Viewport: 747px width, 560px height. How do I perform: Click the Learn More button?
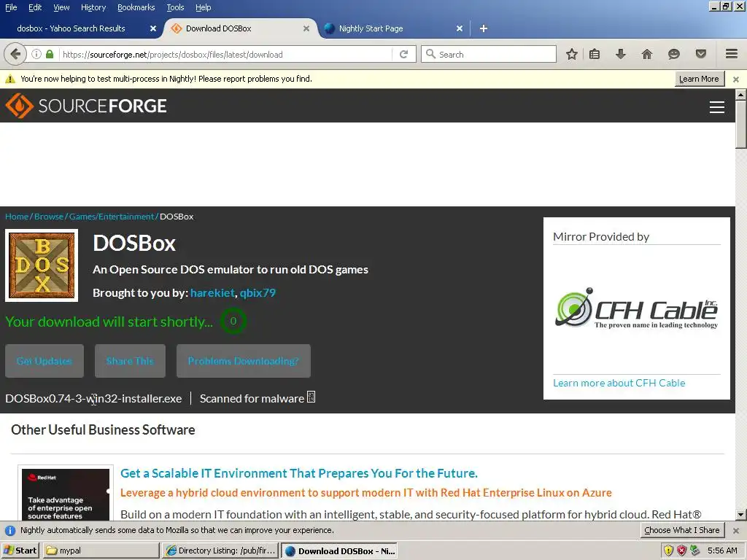click(699, 79)
